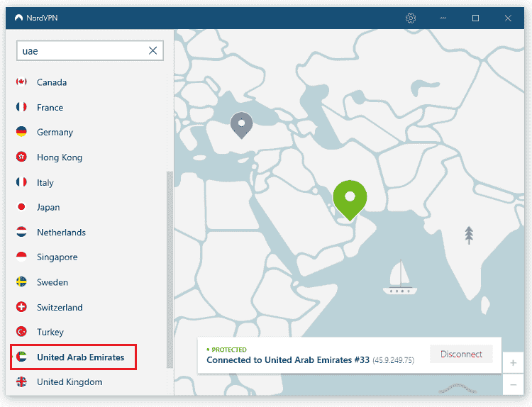Select Sweden in the country list
The width and height of the screenshot is (532, 407).
point(52,282)
